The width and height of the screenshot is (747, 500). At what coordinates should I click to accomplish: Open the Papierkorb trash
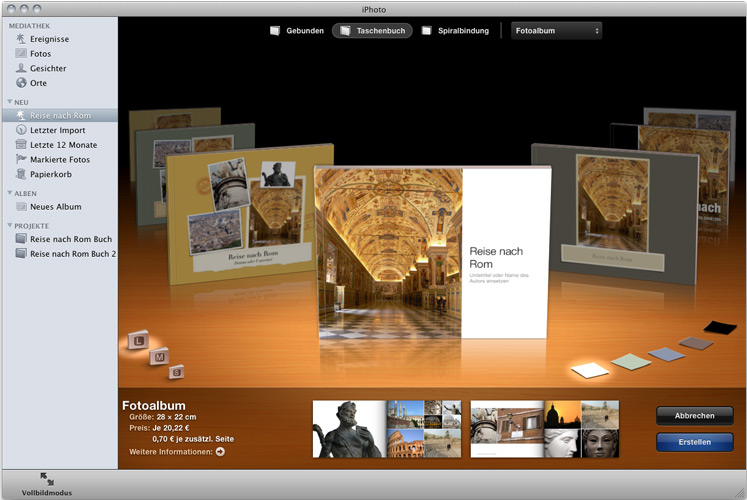(50, 174)
